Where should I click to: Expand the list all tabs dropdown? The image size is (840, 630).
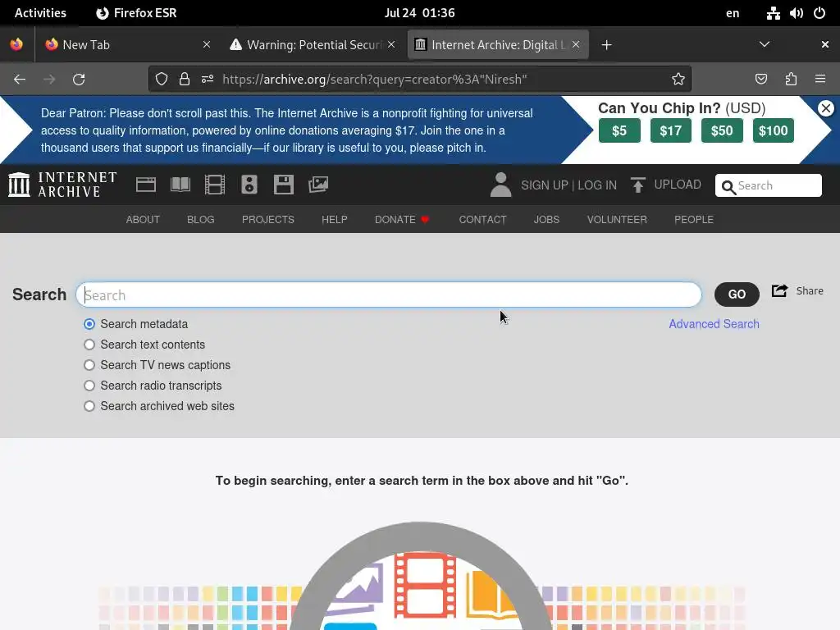pos(765,44)
